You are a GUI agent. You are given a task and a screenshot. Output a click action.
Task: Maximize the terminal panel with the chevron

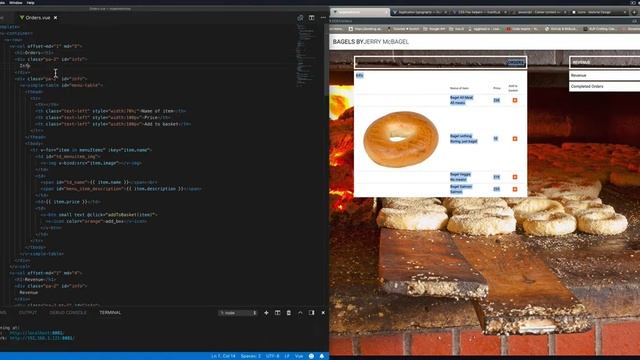[300, 313]
